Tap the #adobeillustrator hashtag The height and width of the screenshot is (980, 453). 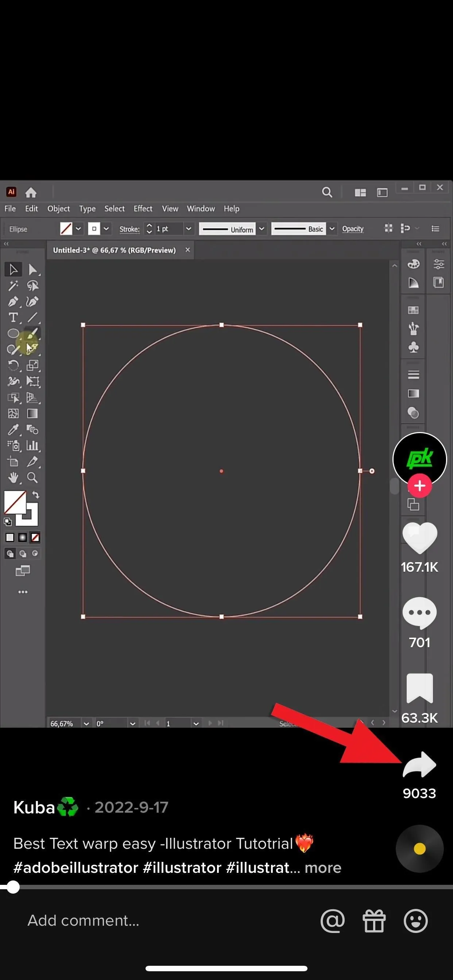pos(75,868)
